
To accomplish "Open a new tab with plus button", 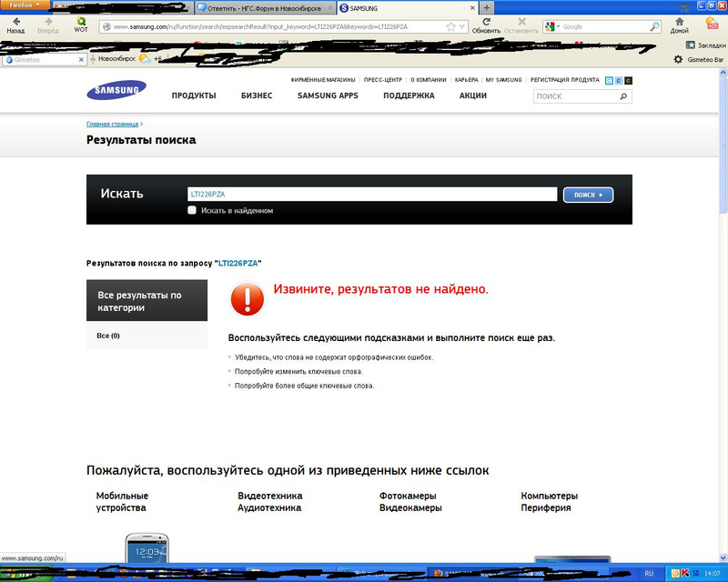I will tap(486, 8).
